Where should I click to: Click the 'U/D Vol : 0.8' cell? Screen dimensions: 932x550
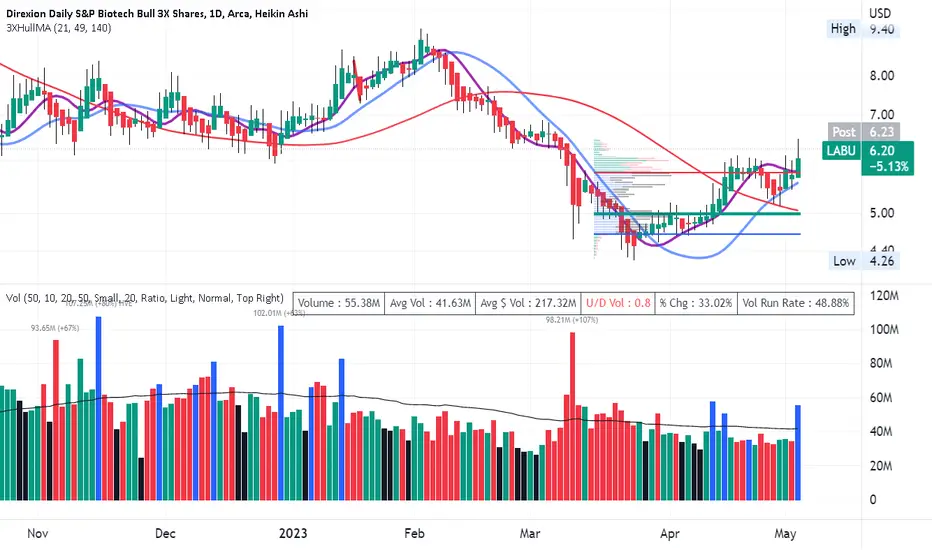pyautogui.click(x=618, y=303)
